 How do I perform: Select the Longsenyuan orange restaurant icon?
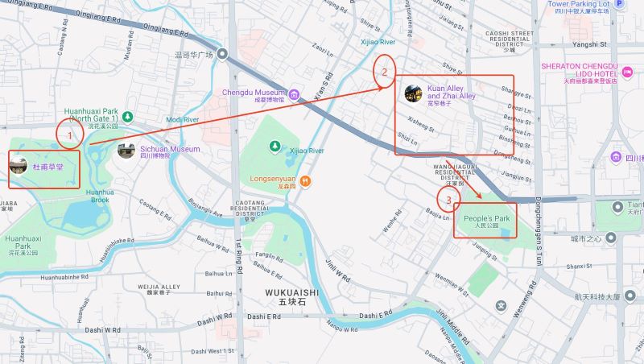305,180
